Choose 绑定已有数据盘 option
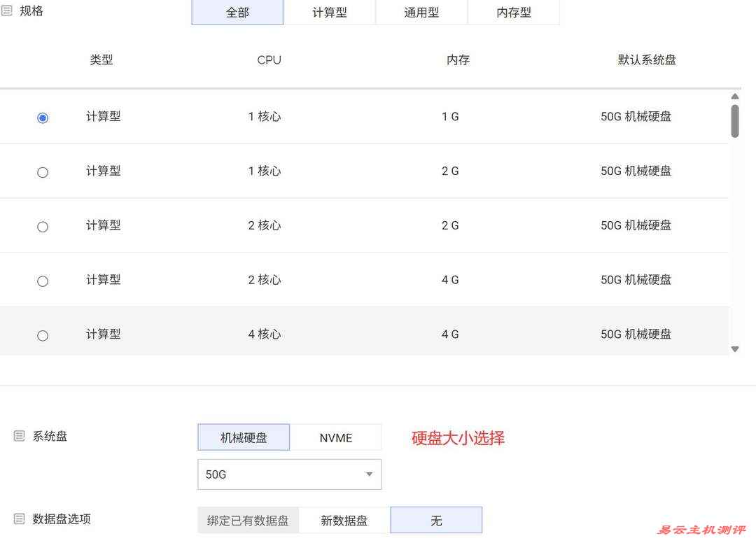The width and height of the screenshot is (756, 543). point(248,520)
